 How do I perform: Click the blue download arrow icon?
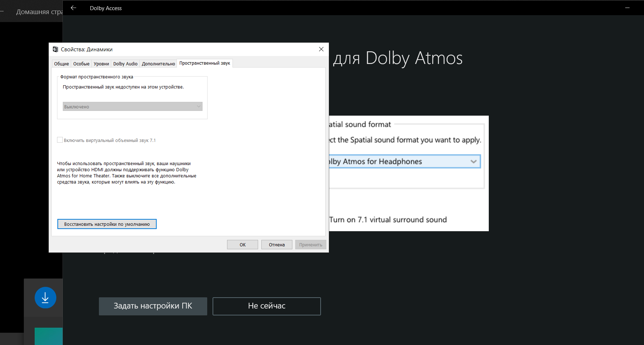coord(45,298)
